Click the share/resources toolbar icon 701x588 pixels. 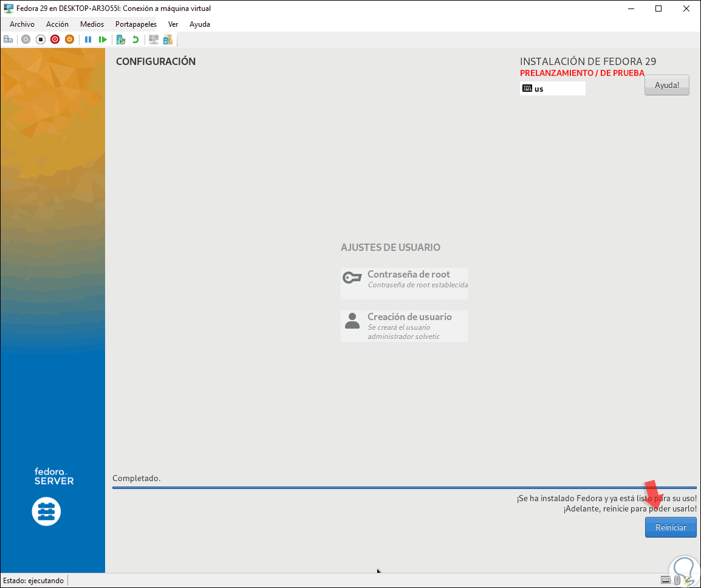click(168, 39)
